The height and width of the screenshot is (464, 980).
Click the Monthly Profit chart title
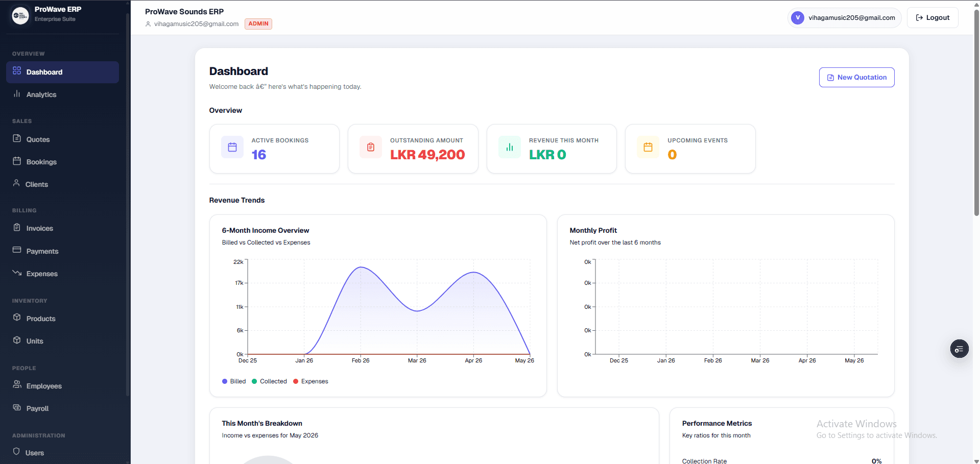(x=593, y=231)
